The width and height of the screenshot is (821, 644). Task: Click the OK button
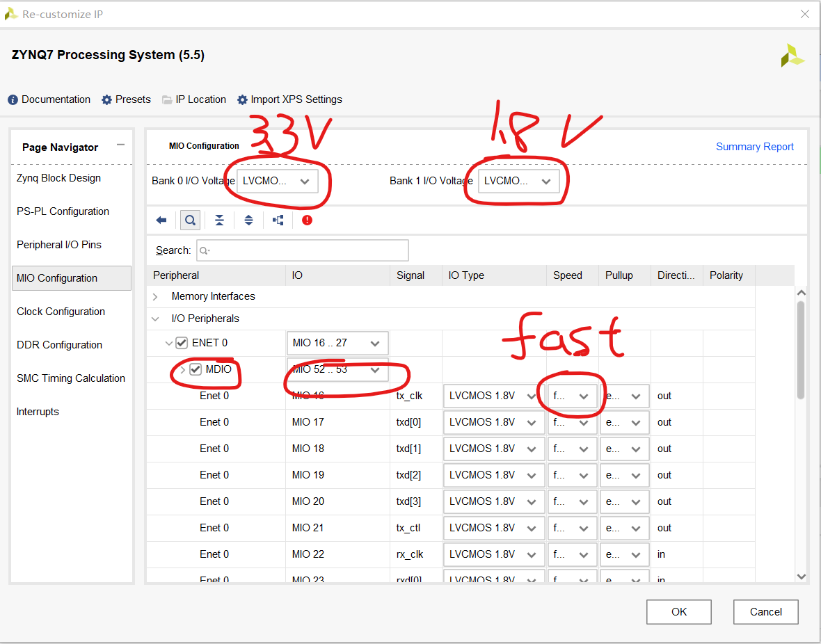point(678,612)
